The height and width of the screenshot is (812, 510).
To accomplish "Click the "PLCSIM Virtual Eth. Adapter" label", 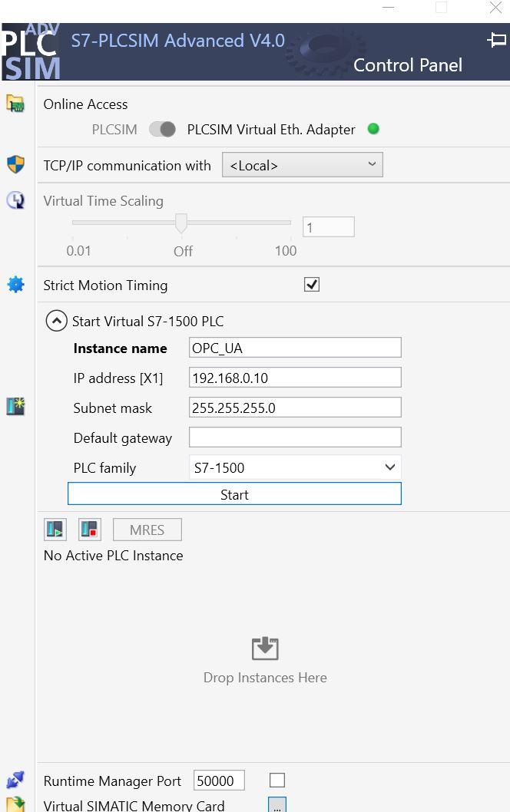I will pos(271,129).
